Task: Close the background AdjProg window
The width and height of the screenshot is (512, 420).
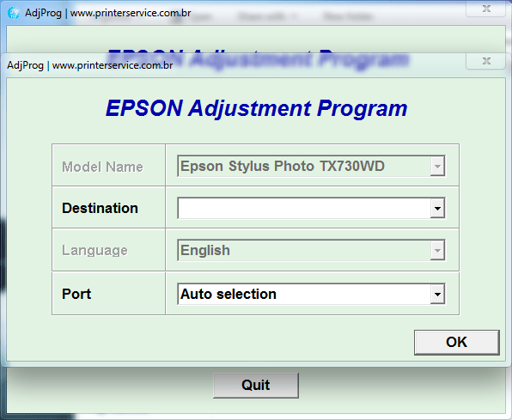Action: 486,9
